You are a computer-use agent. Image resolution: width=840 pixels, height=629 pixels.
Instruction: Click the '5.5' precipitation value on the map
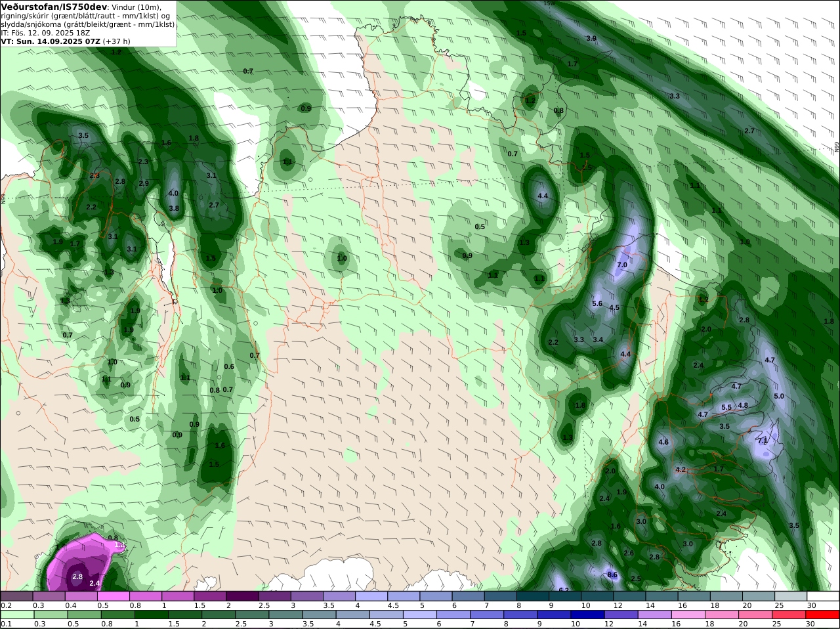tap(726, 407)
